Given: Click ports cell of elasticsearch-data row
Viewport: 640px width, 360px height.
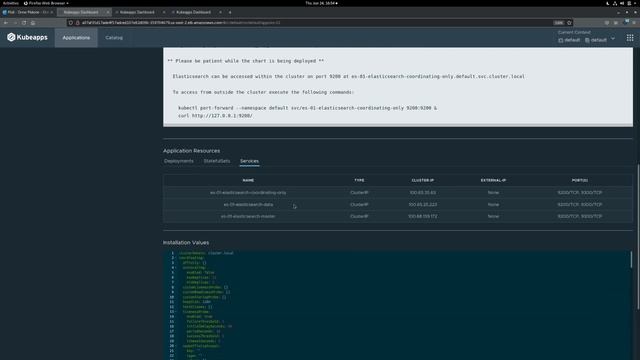Looking at the screenshot, I should click(x=580, y=204).
